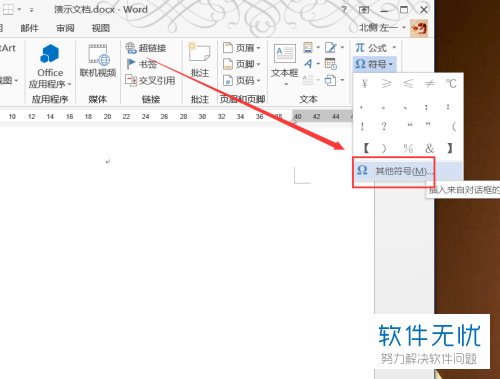The height and width of the screenshot is (379, 500).
Task: Open the dropdown arrow under 文本框
Action: (x=286, y=84)
